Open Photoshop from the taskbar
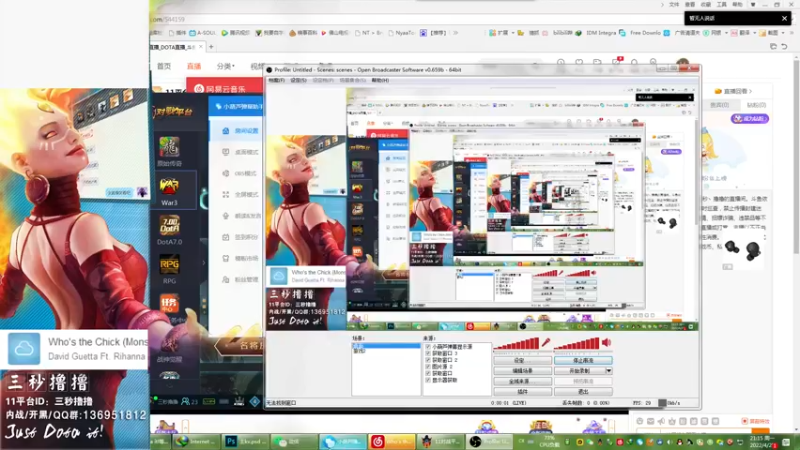 [243, 441]
